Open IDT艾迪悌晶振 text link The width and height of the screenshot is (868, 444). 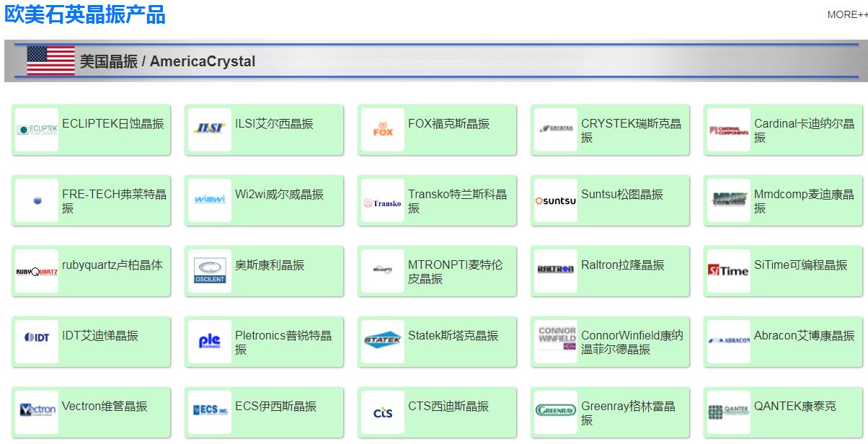(x=100, y=336)
